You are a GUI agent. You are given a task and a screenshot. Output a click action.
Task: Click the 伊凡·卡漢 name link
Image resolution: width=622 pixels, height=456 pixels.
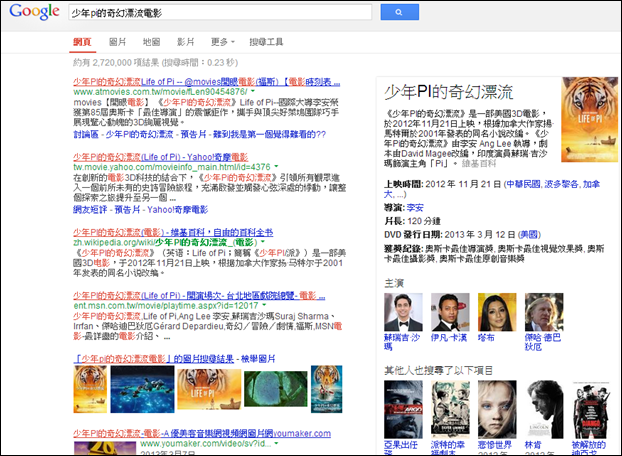(x=449, y=338)
